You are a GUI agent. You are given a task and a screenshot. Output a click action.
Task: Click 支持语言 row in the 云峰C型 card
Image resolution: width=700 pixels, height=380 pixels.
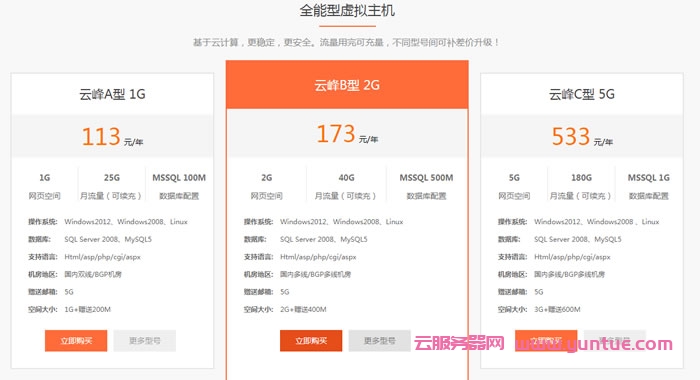coord(554,257)
